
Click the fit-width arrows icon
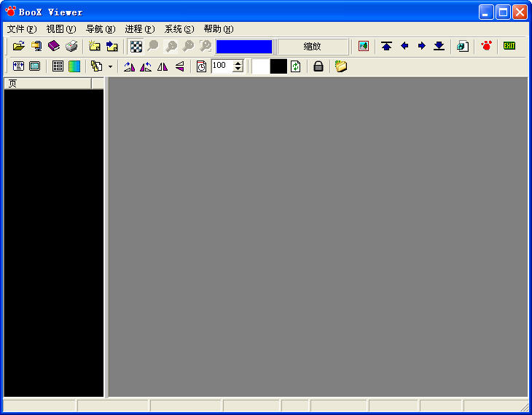tap(18, 66)
